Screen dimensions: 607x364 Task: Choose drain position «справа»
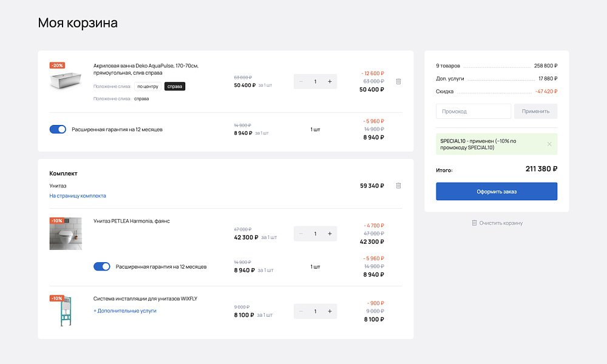175,86
